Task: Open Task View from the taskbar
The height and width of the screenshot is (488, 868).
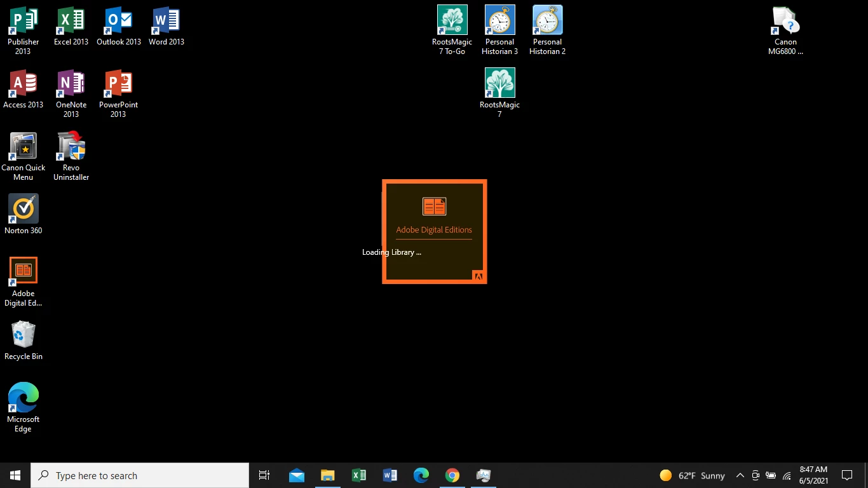Action: 264,475
